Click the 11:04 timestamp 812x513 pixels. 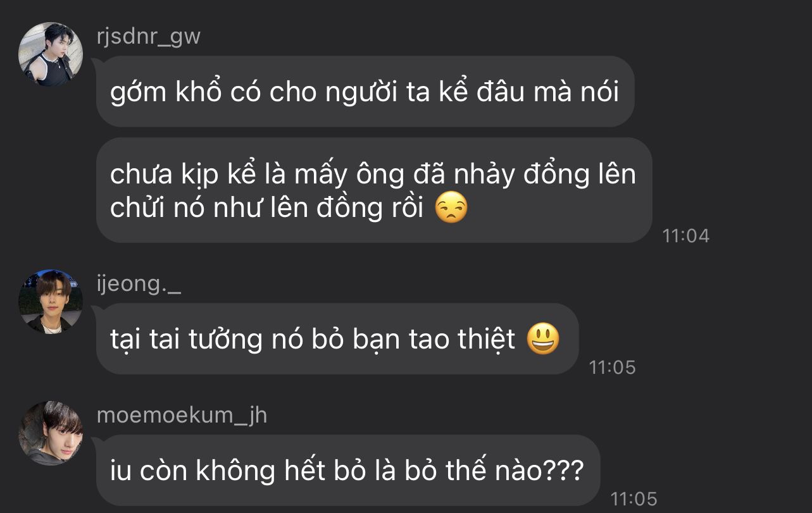[x=686, y=236]
